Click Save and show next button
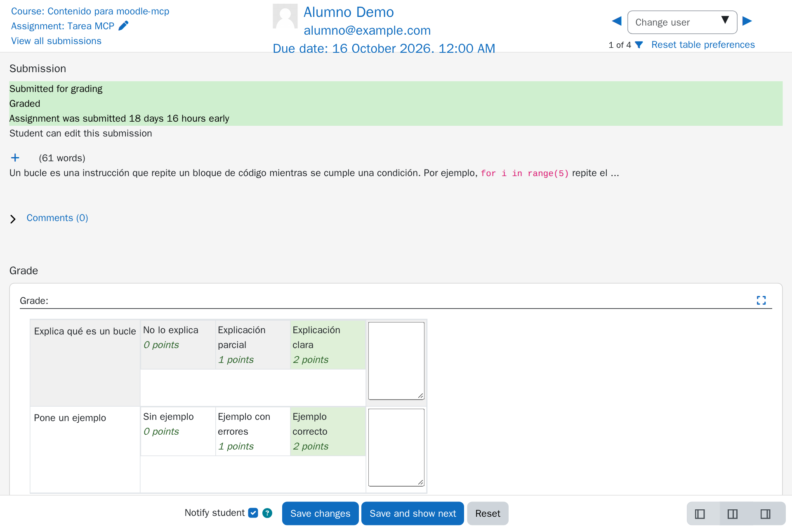 (412, 513)
